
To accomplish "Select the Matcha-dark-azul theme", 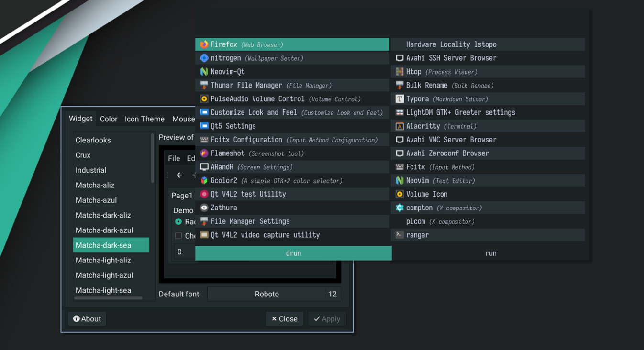I will pos(111,230).
